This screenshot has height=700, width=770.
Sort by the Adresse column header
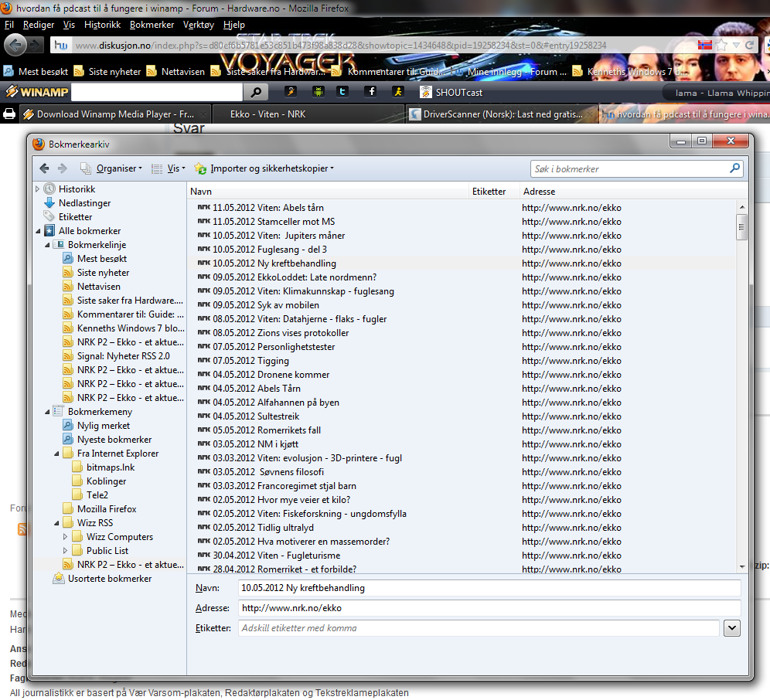point(633,192)
